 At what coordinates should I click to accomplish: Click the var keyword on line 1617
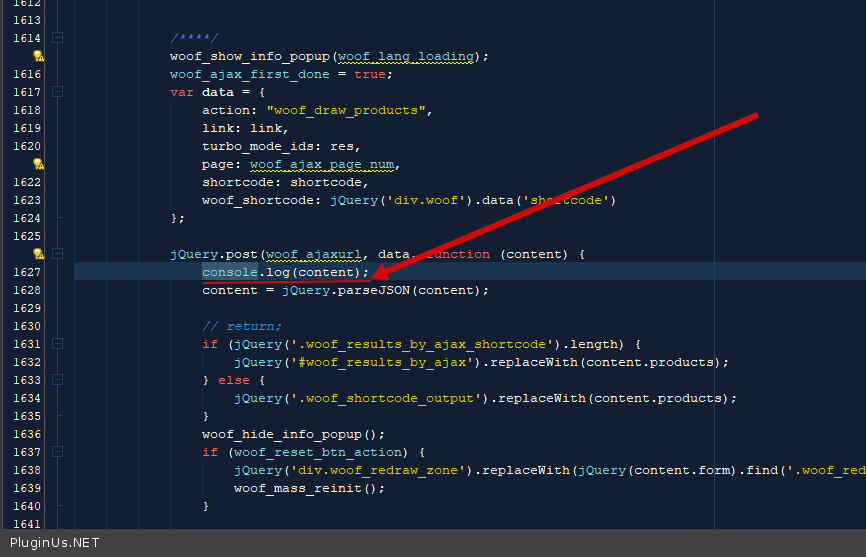click(182, 92)
